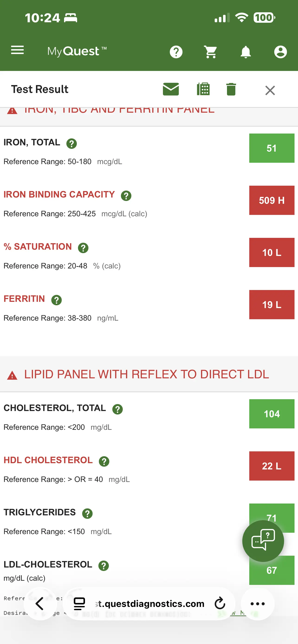Open Ferritin help tooltip
The image size is (298, 644).
point(57,300)
